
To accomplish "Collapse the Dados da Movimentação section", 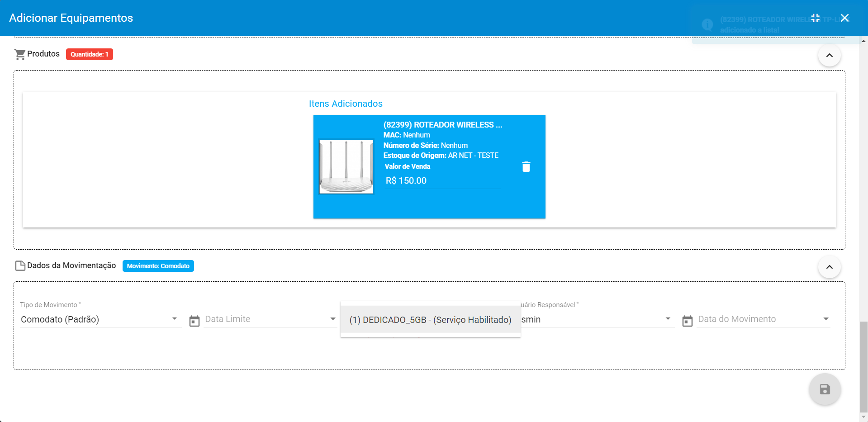I will [x=829, y=267].
